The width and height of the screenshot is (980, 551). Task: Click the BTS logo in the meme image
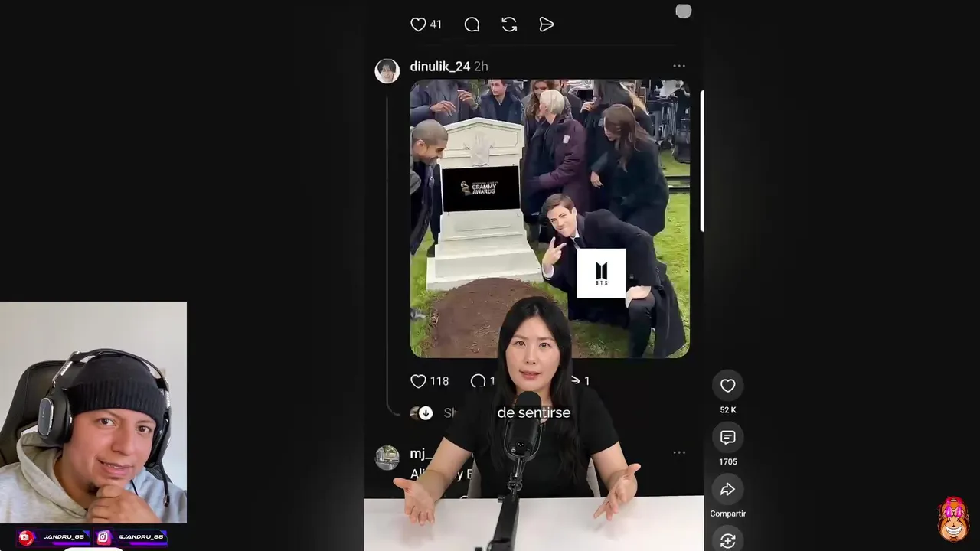tap(601, 273)
